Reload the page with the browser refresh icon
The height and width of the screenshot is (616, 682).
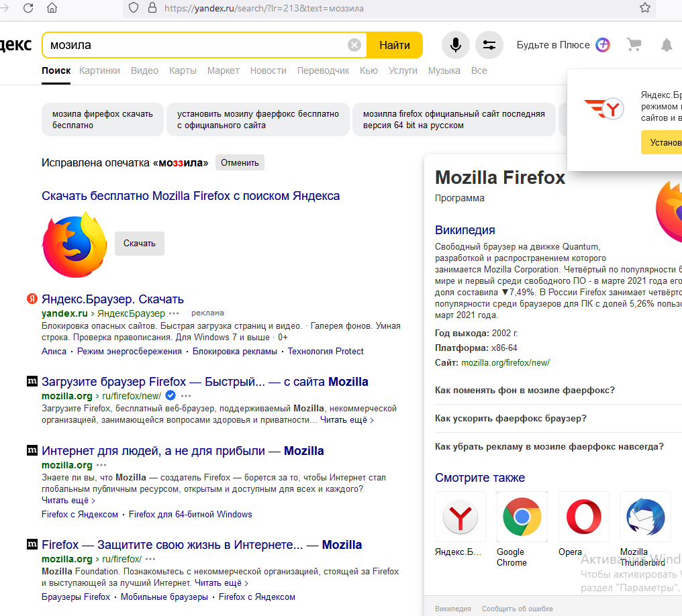[x=28, y=8]
